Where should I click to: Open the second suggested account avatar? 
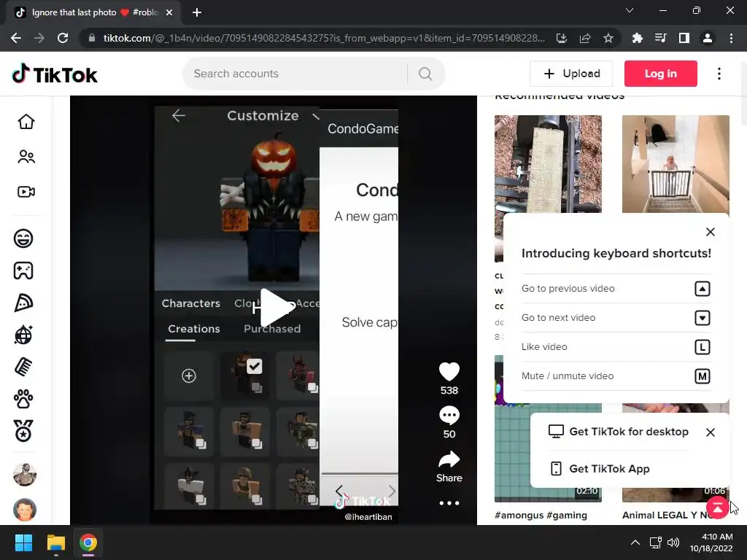click(x=25, y=510)
